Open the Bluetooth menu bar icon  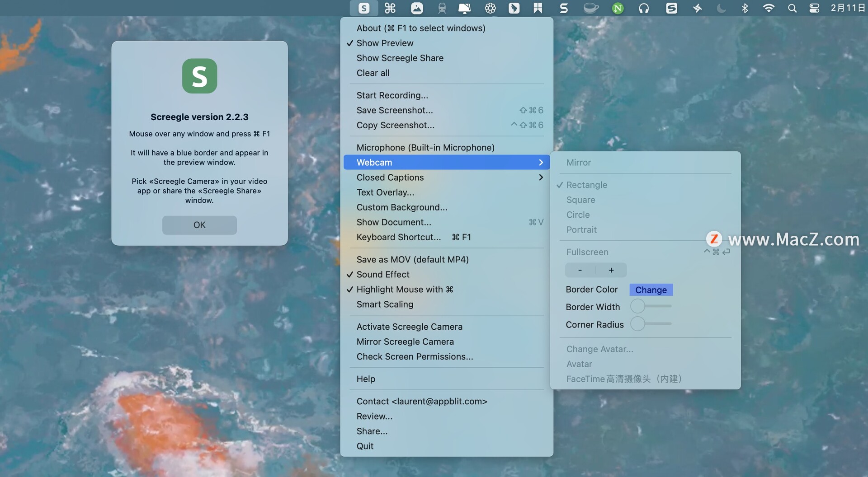pyautogui.click(x=745, y=8)
